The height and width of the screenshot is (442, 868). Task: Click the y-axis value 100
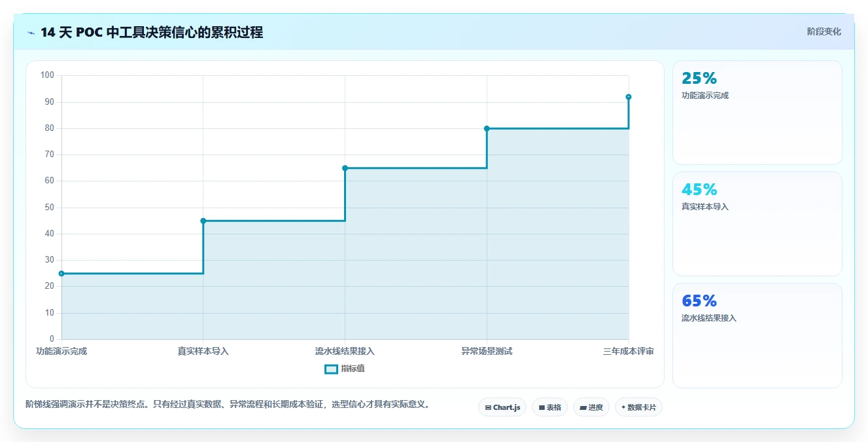47,75
